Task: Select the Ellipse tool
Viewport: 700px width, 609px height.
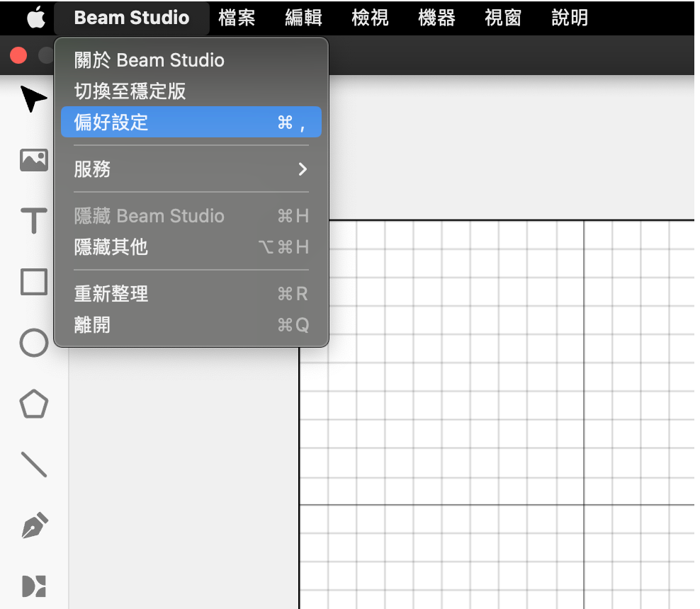Action: coord(34,343)
